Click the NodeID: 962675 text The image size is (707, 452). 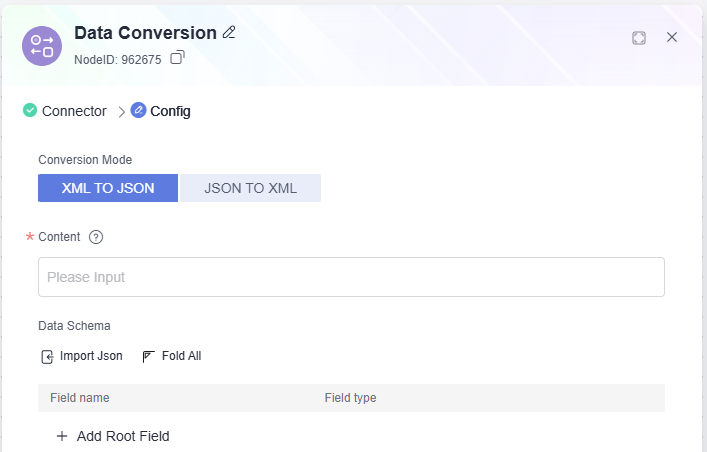(x=118, y=60)
